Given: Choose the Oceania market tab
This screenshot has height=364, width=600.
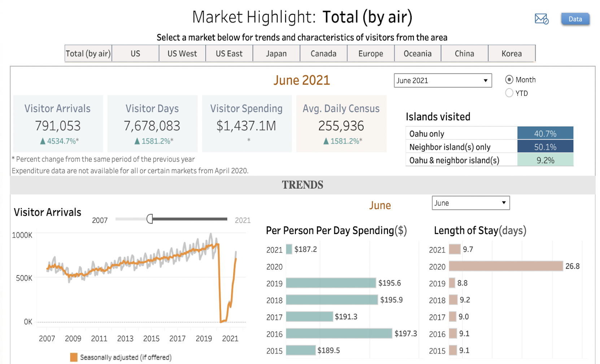Looking at the screenshot, I should coord(418,53).
